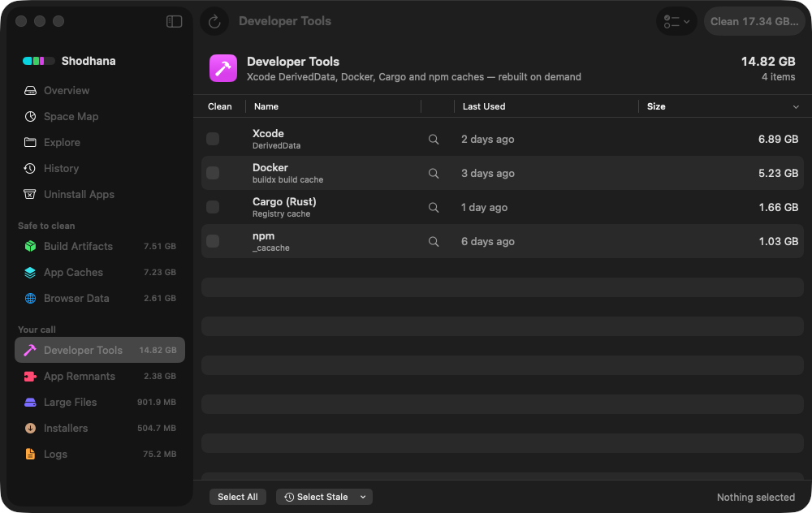812x513 pixels.
Task: Click the Size column sort chevron
Action: pyautogui.click(x=796, y=107)
